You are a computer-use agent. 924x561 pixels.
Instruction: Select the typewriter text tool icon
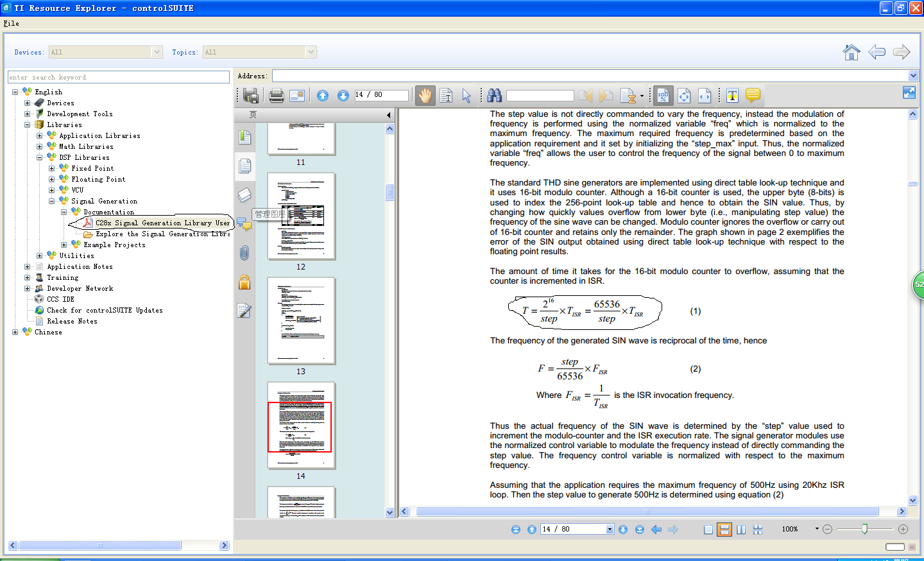pyautogui.click(x=732, y=96)
